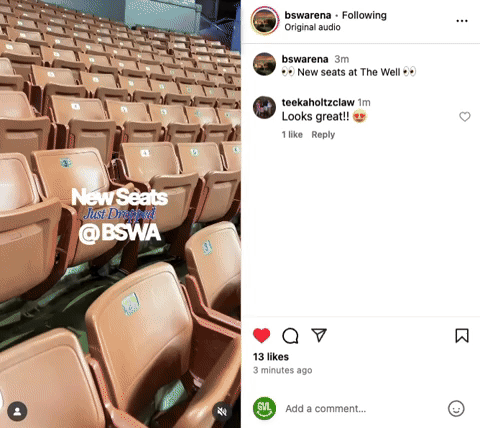Like teekaholtzclaw's comment with the heart
This screenshot has width=480, height=428.
[x=465, y=117]
